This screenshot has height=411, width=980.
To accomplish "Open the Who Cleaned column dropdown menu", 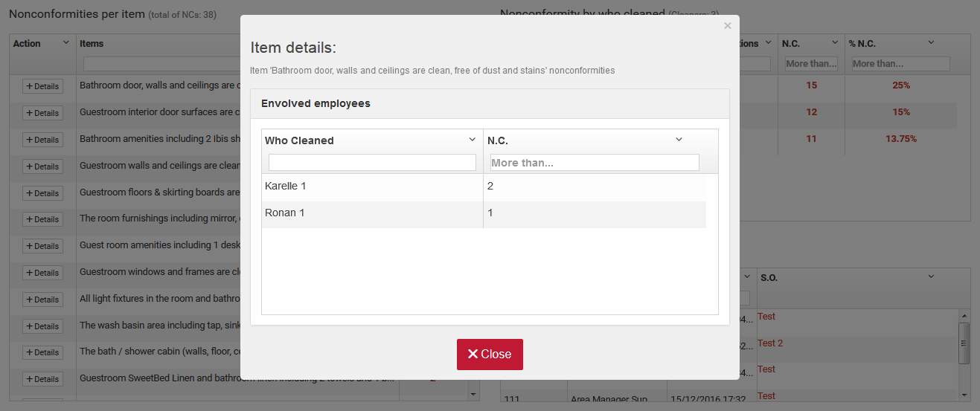I will (472, 140).
